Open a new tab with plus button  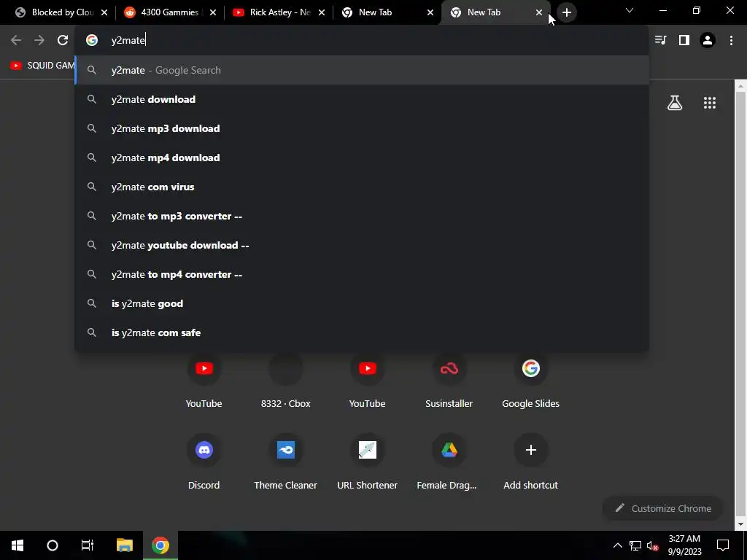(x=566, y=13)
